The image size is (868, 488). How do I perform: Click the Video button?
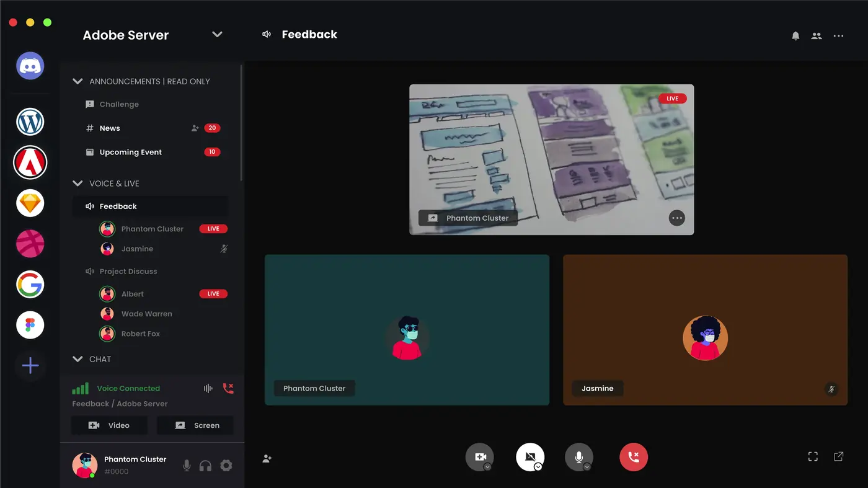point(110,425)
